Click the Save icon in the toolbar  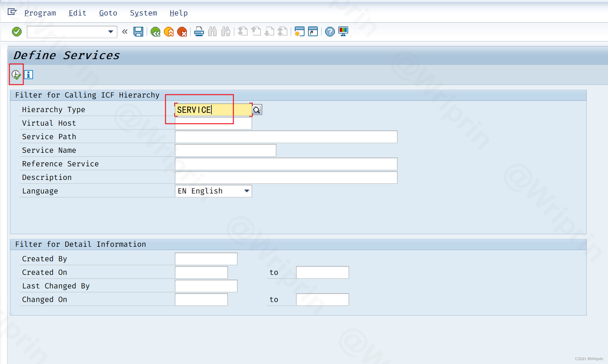point(138,31)
